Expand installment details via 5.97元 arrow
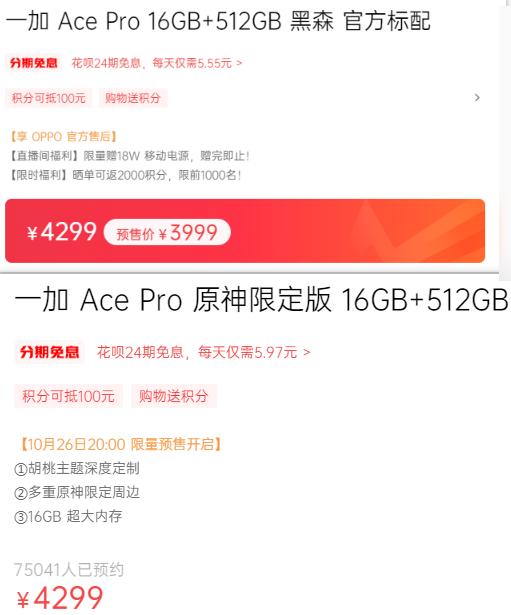This screenshot has width=511, height=615. coord(307,352)
